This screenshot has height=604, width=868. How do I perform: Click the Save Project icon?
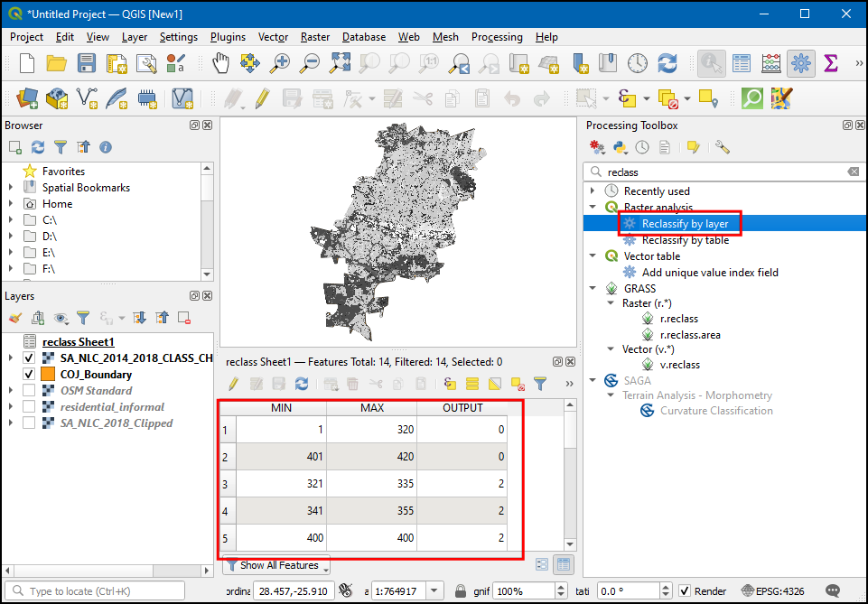click(86, 63)
